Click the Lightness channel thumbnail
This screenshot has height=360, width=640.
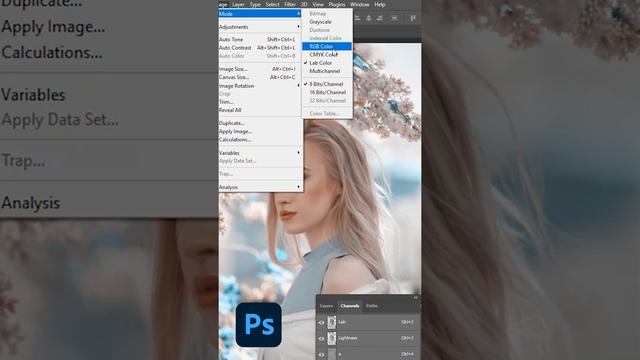tap(332, 338)
